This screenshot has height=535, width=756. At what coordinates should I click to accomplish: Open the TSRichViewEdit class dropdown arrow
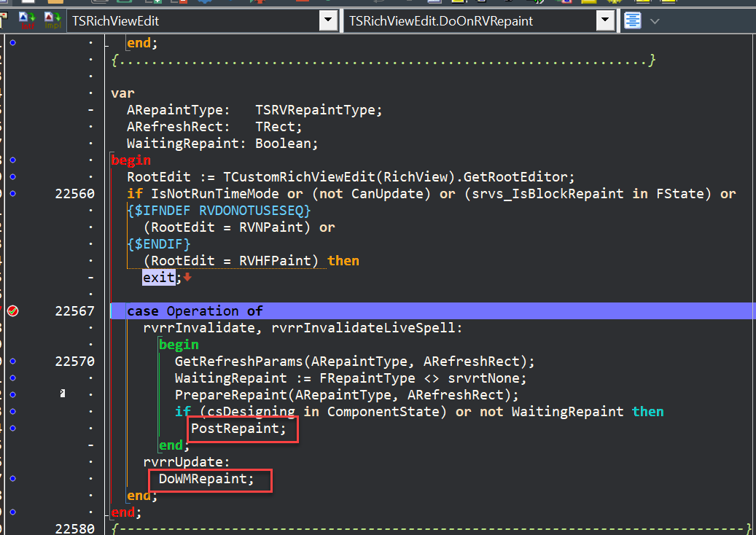pyautogui.click(x=328, y=20)
